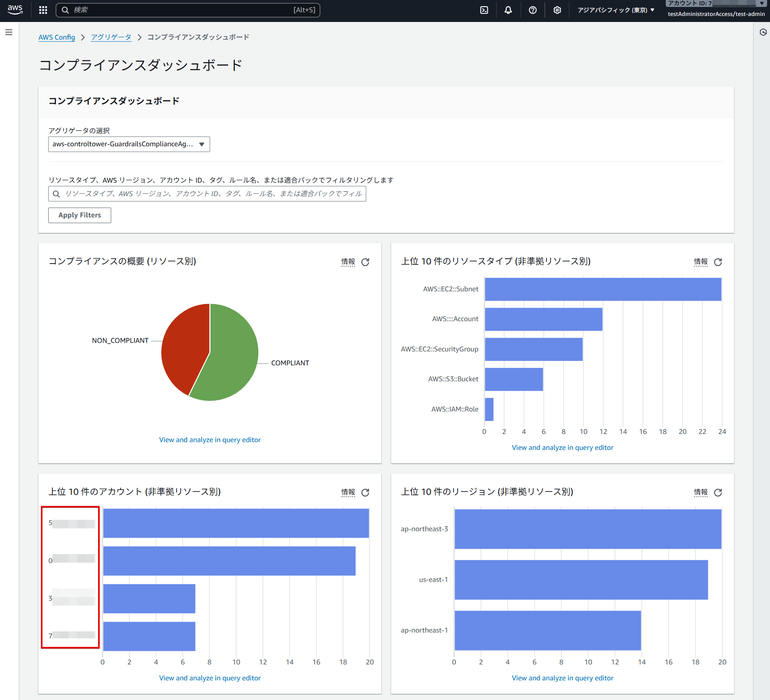Refresh the top 10 regions chart
Viewport: 770px width, 700px height.
tap(718, 492)
